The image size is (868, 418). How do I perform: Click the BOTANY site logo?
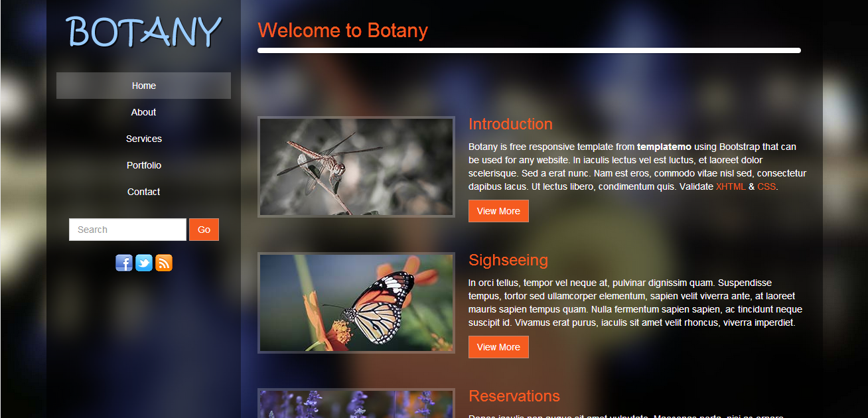click(x=143, y=32)
